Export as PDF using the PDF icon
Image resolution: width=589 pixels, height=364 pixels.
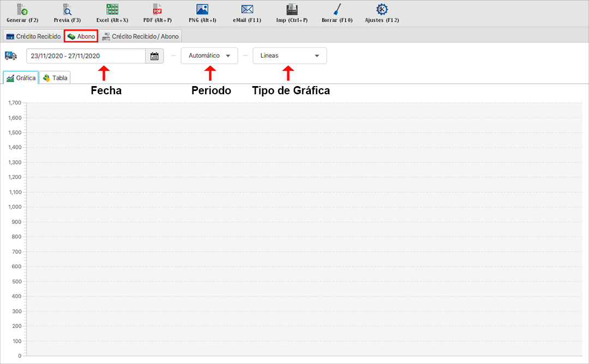coord(157,10)
